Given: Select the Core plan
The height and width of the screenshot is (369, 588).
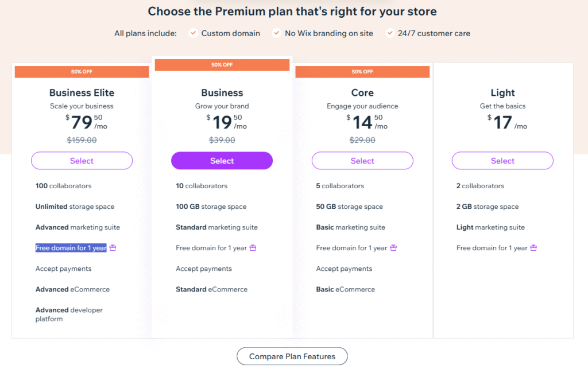Looking at the screenshot, I should [x=362, y=161].
